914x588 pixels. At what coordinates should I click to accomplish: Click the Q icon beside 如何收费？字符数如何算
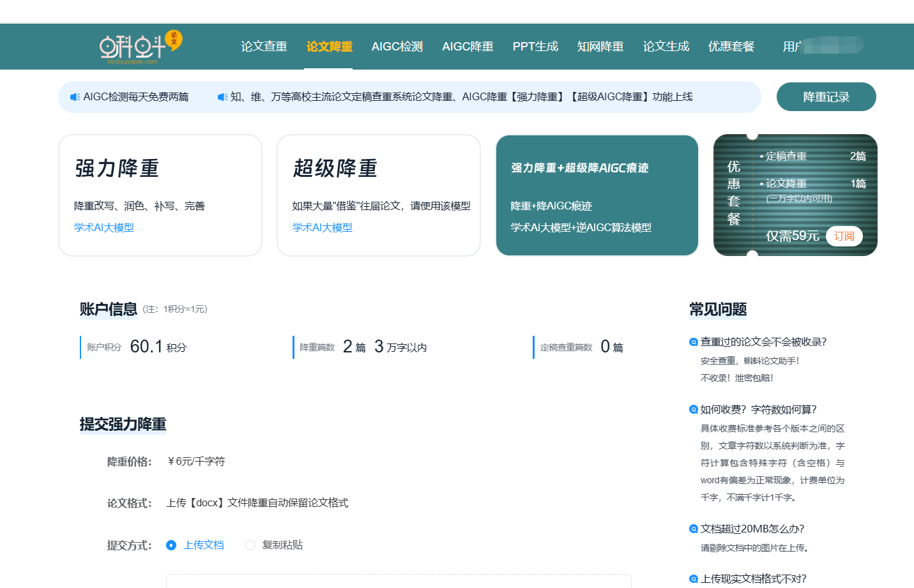click(693, 410)
